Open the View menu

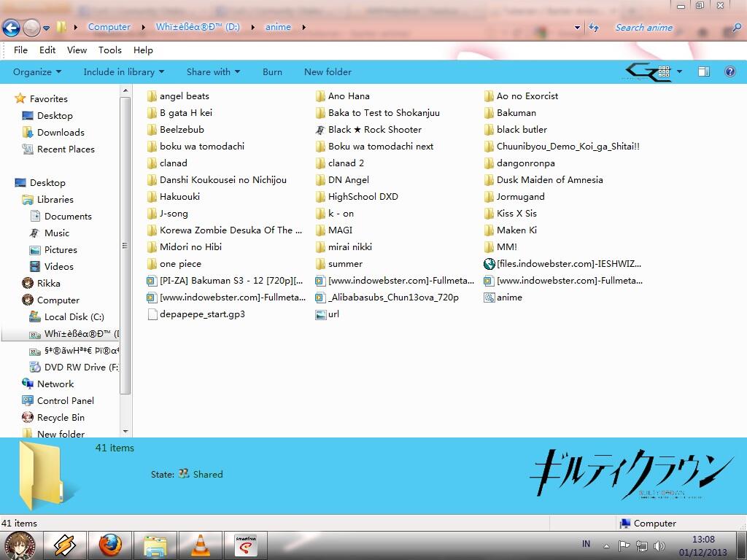pyautogui.click(x=77, y=50)
